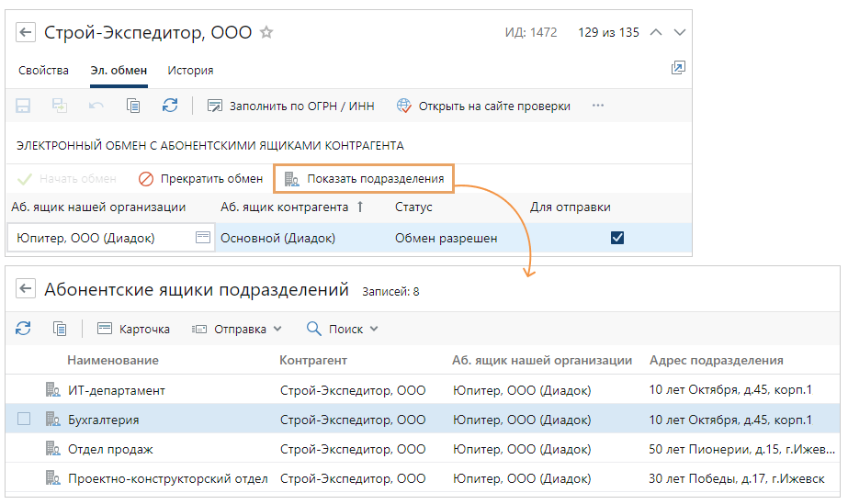Viewport: 848px width, 504px height.
Task: Refresh the Абонентские ящики подразделений list
Action: 24,329
